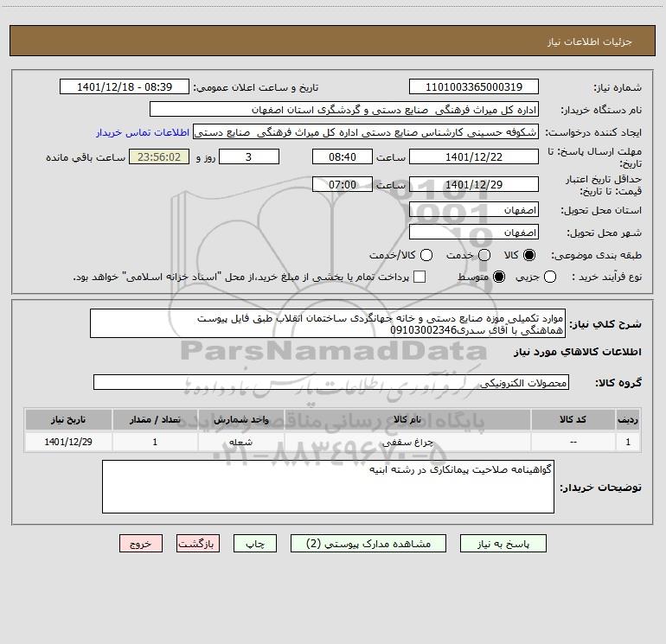Click the تاریخ نیاز column header
Viewport: 666px width, 644px height.
click(x=68, y=419)
